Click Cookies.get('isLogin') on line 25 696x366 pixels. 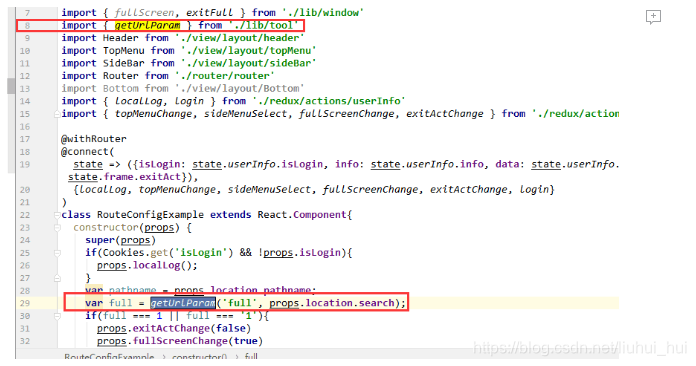pos(168,252)
